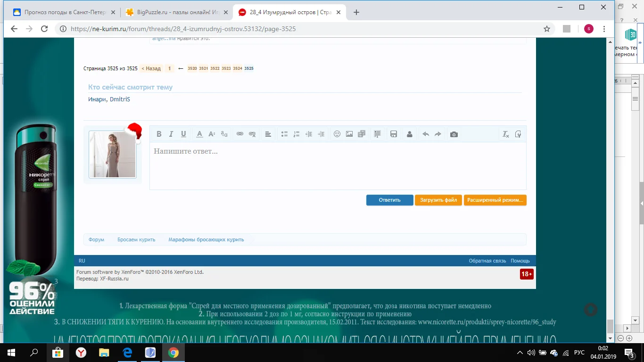The height and width of the screenshot is (362, 644).
Task: Switch to the Прогноз погоды browser tab
Action: (64, 12)
